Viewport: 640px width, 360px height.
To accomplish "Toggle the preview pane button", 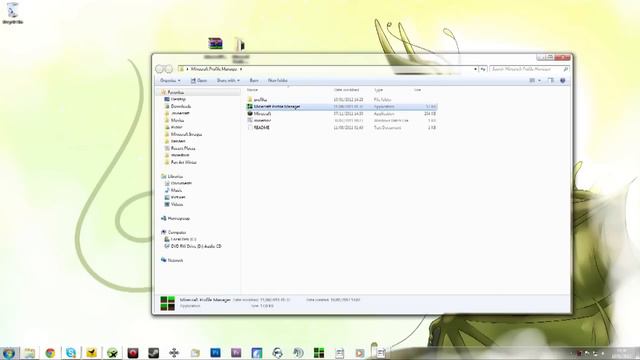I will coord(551,81).
